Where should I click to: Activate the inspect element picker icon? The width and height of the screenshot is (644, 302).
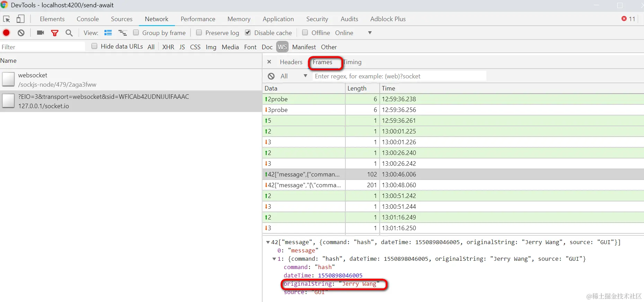pyautogui.click(x=6, y=19)
